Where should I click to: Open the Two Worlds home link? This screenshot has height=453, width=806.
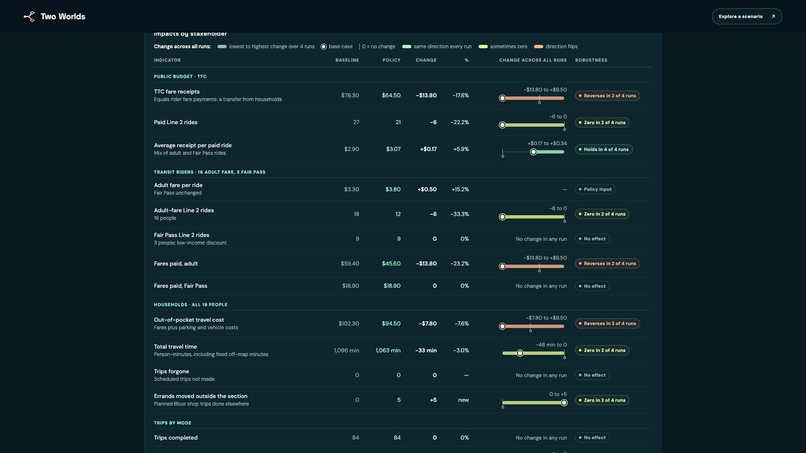(x=54, y=16)
